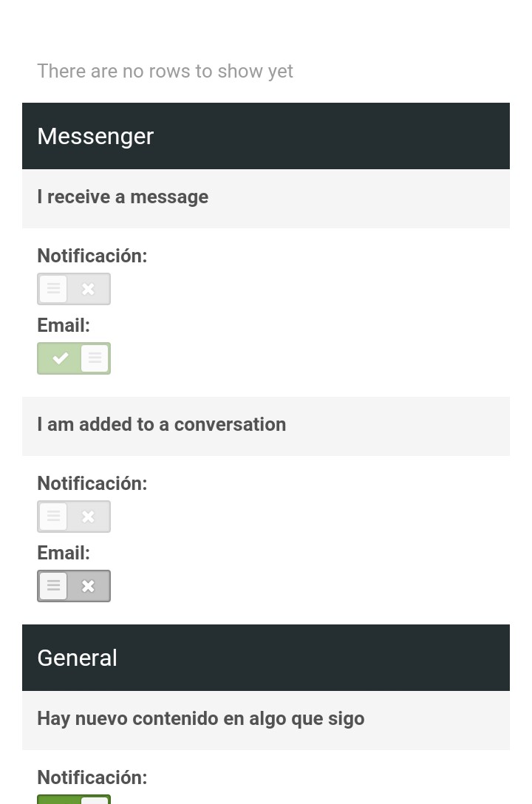Click the X icon in the conversation Notificación switch

88,517
